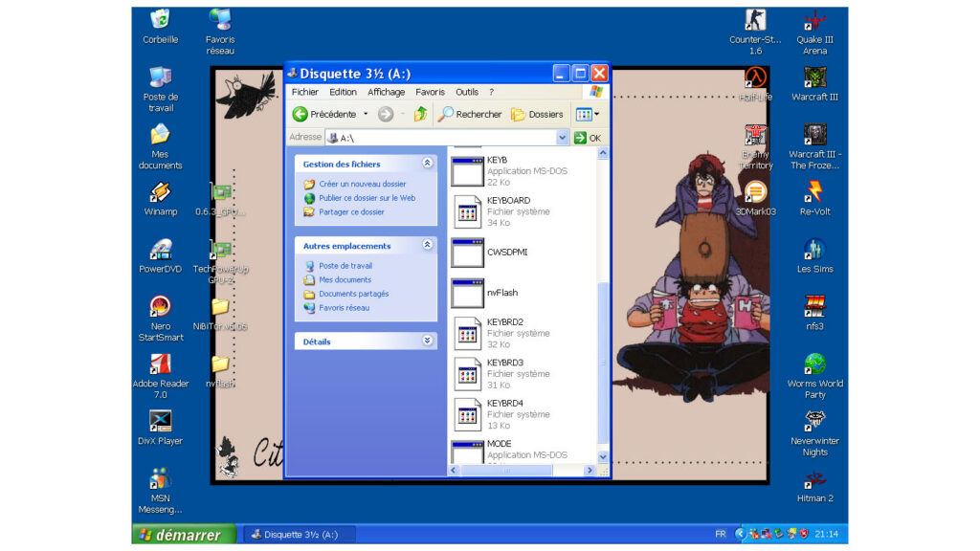Image resolution: width=980 pixels, height=551 pixels.
Task: Open the Outils menu
Action: tap(466, 92)
